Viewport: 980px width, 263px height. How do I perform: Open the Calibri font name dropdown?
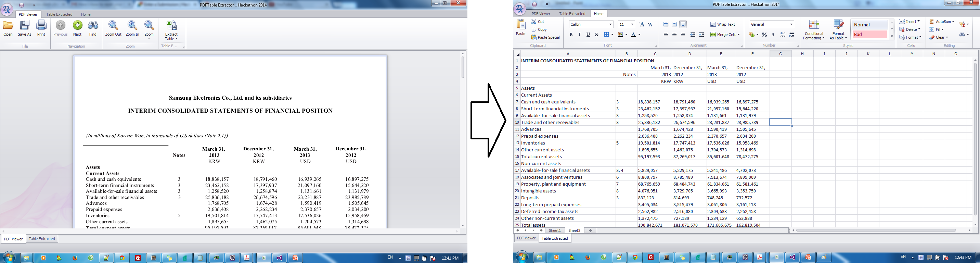[x=610, y=24]
